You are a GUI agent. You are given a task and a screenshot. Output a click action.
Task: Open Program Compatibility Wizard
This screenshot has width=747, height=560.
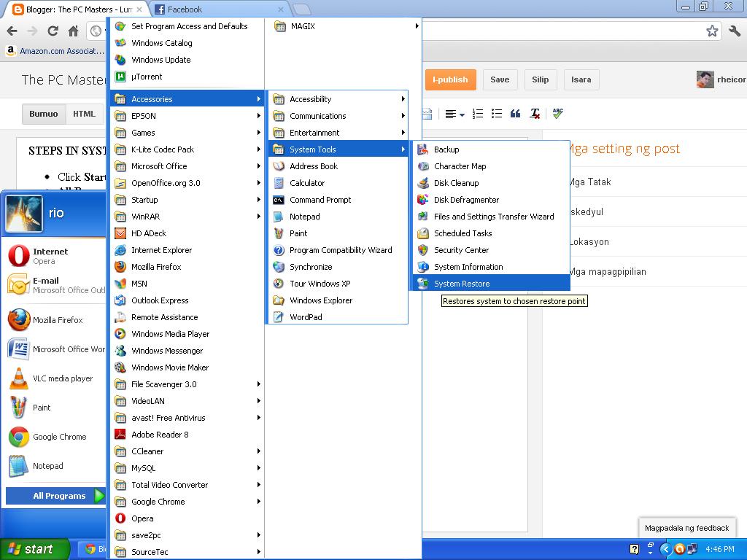(338, 250)
